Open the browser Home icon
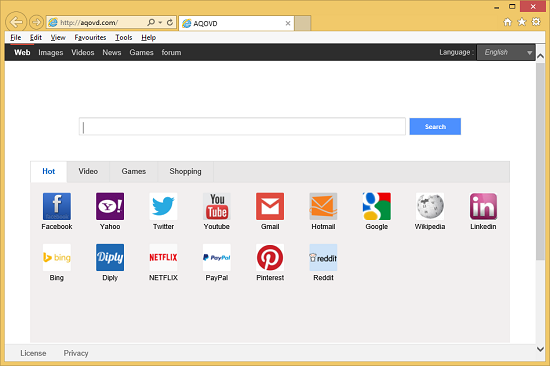This screenshot has width=550, height=366. 508,22
